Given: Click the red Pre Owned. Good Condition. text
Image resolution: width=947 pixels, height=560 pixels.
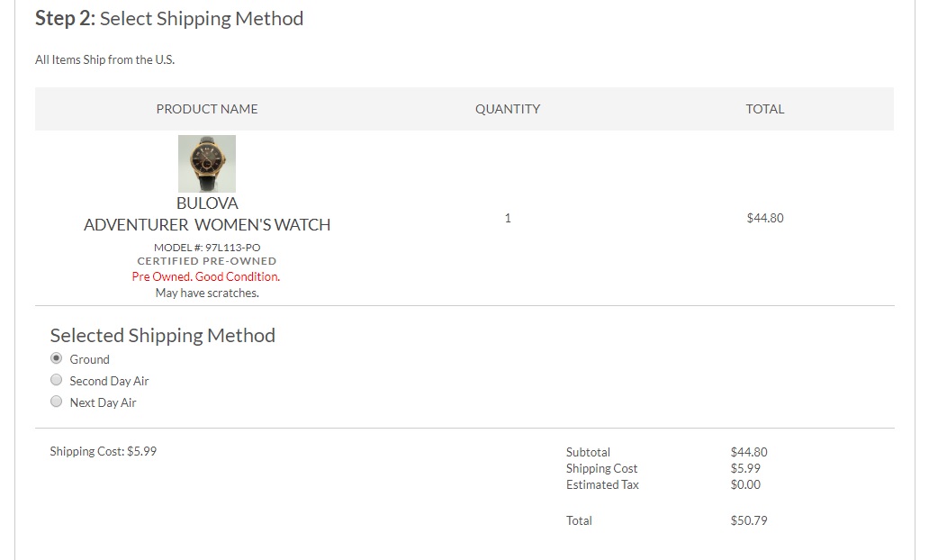Looking at the screenshot, I should pos(206,276).
